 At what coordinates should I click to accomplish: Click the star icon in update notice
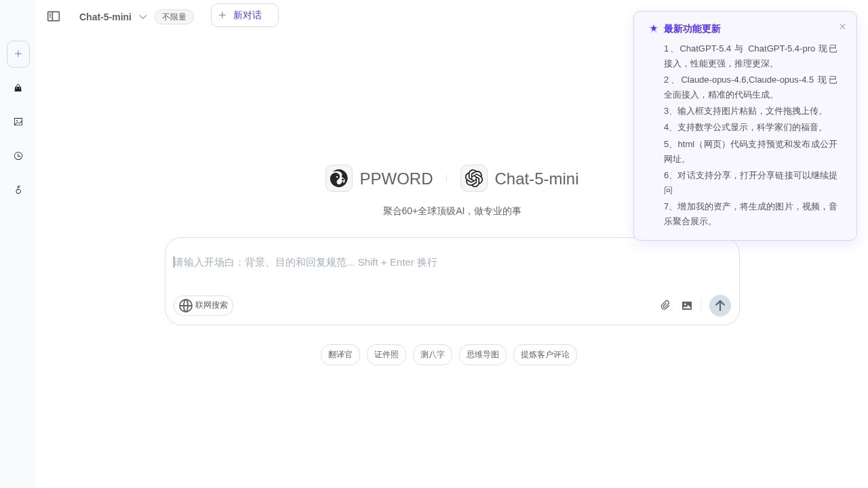point(654,28)
